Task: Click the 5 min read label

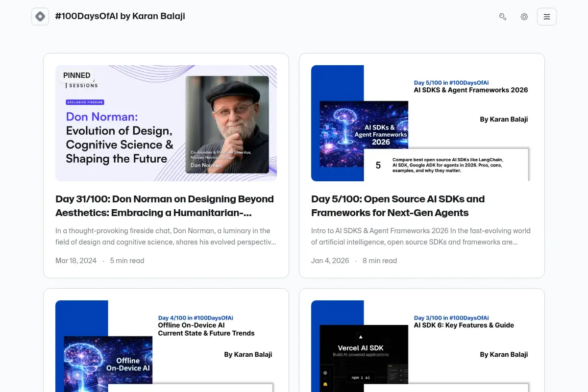Action: 127,261
